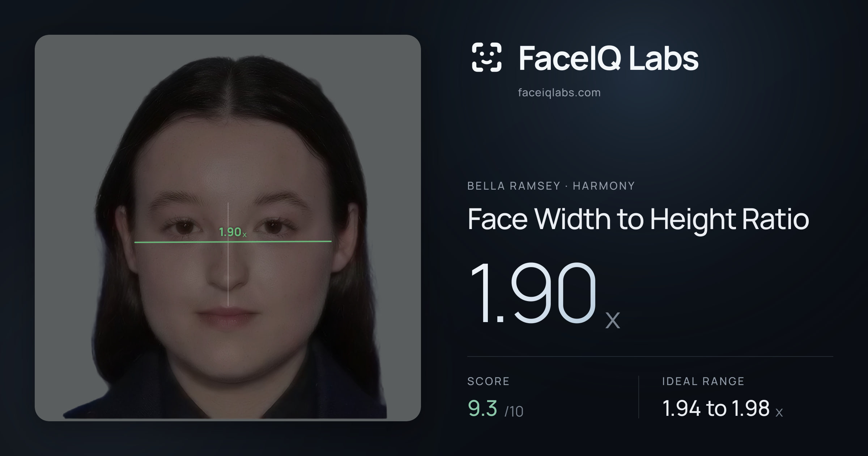Click the FaceIQ Labs face-scan logo icon
This screenshot has height=456, width=868.
coord(486,57)
